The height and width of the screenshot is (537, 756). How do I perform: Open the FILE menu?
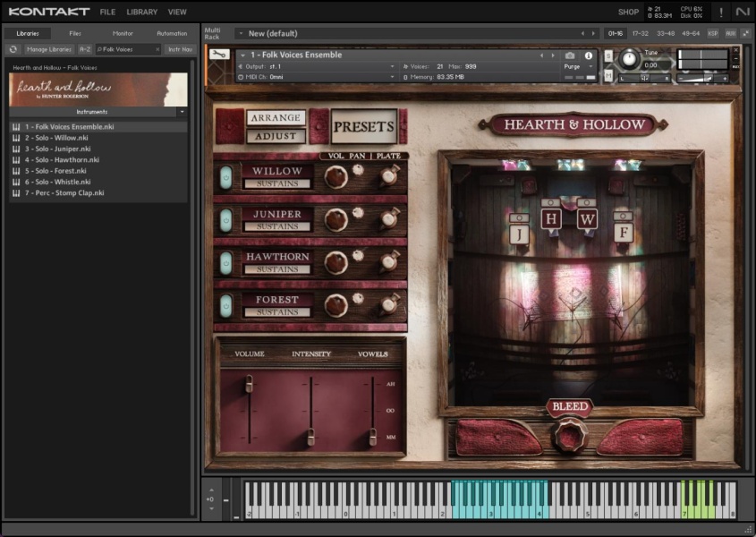107,12
